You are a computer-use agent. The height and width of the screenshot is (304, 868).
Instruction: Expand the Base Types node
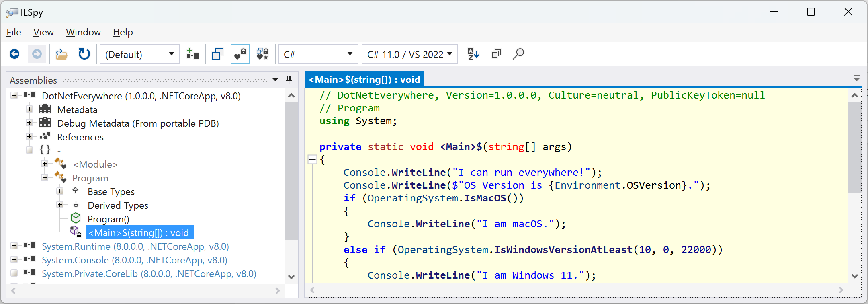60,191
